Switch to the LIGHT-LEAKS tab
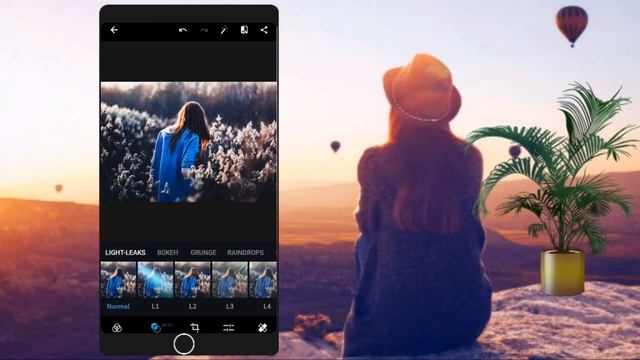640x360 pixels. 125,253
